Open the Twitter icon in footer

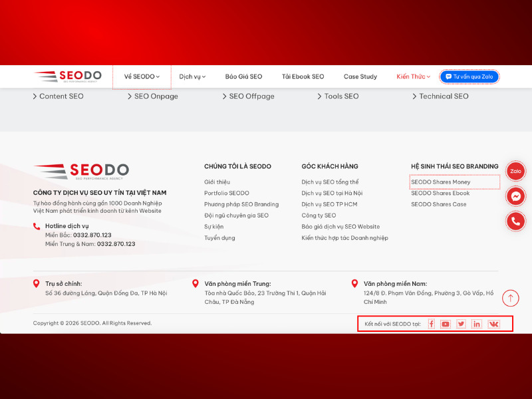pyautogui.click(x=461, y=324)
